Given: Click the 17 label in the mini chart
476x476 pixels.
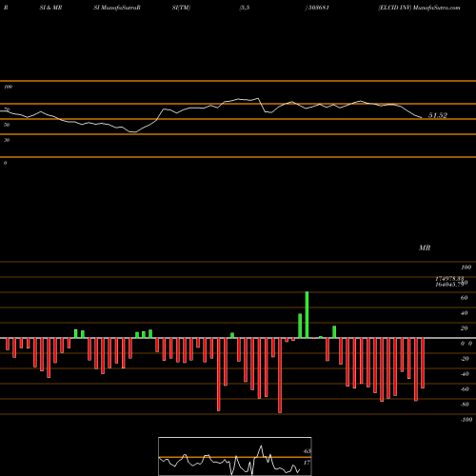Looking at the screenshot, I should click(307, 463).
